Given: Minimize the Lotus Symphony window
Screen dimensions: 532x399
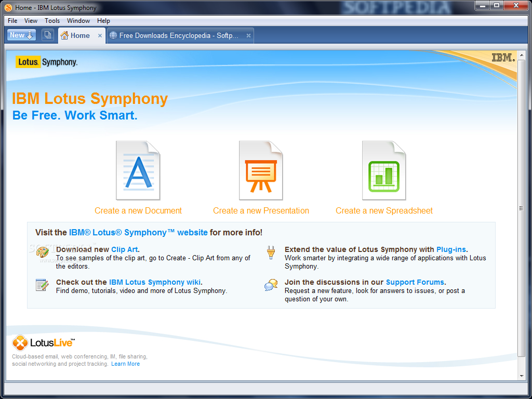Looking at the screenshot, I should pos(483,5).
